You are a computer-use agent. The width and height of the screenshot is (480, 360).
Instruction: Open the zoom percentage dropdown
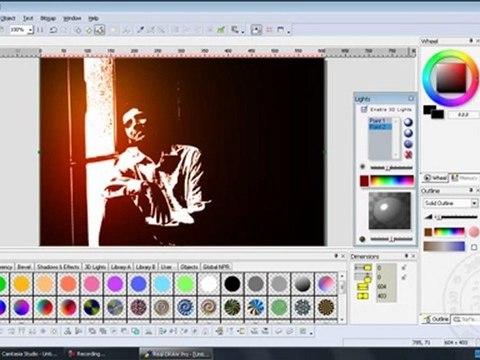tap(30, 30)
